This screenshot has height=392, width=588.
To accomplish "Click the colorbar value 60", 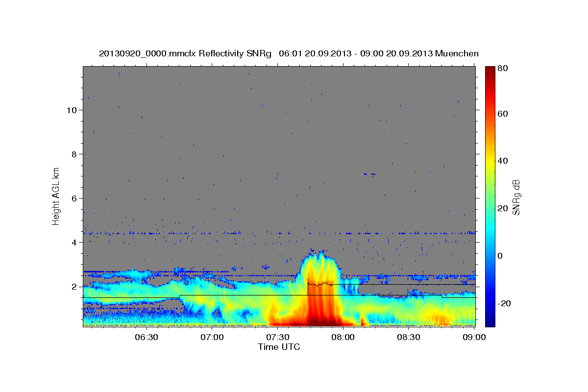I will click(502, 114).
